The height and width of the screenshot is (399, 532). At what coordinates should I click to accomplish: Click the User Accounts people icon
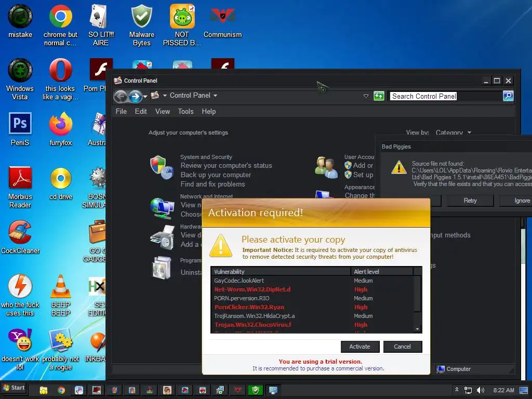coord(326,167)
